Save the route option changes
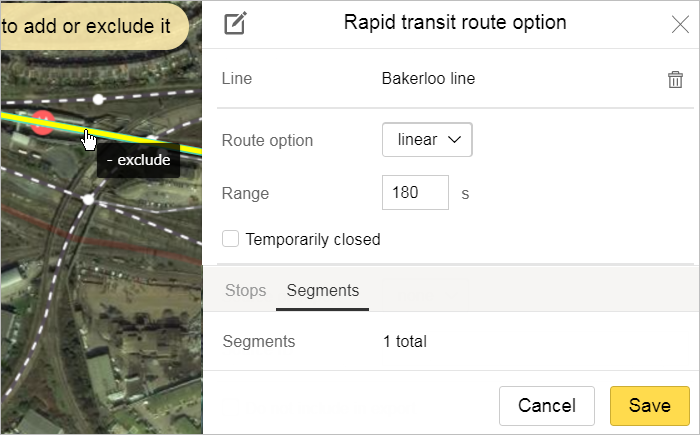 click(x=649, y=405)
